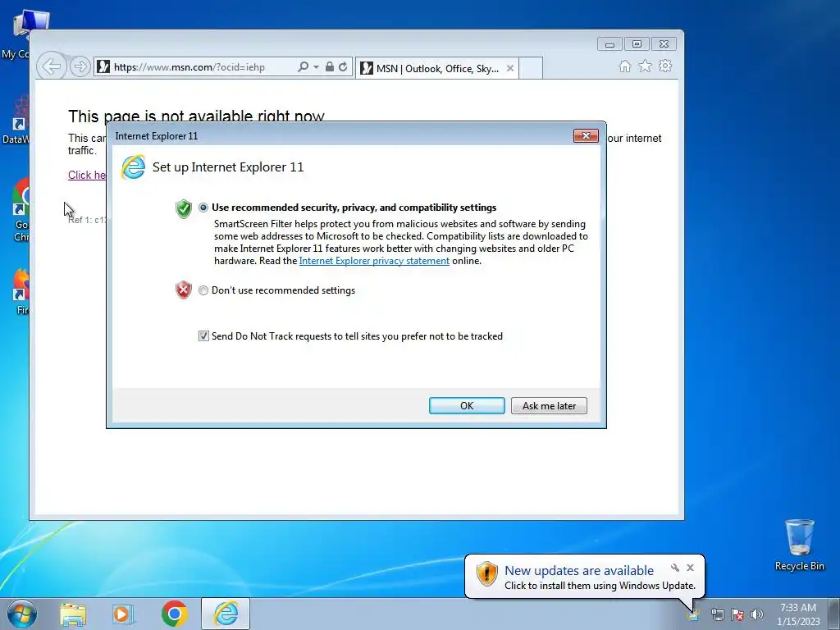Open IE Home page icon

624,66
